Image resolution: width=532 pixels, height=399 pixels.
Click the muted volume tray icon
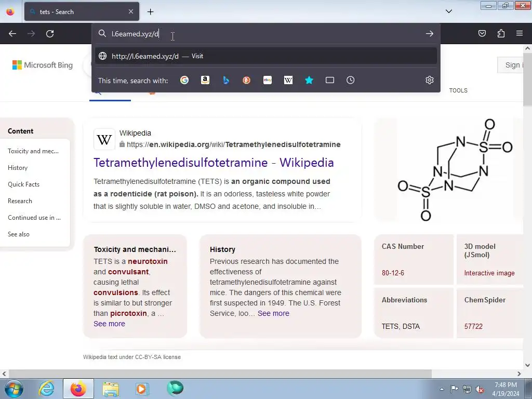click(480, 390)
